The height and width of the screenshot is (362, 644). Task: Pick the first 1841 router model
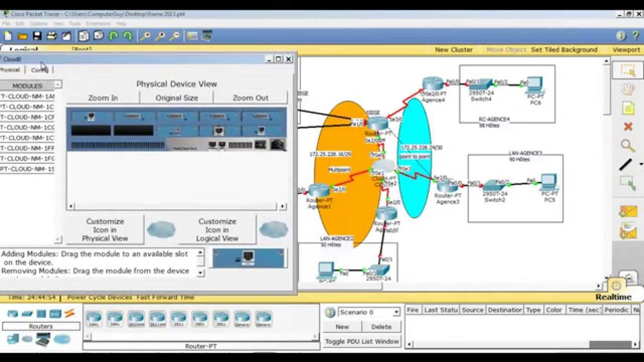point(94,319)
